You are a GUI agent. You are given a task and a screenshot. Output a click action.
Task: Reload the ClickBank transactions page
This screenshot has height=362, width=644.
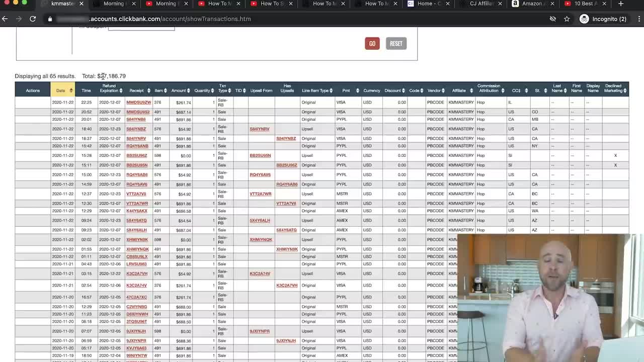[x=33, y=19]
